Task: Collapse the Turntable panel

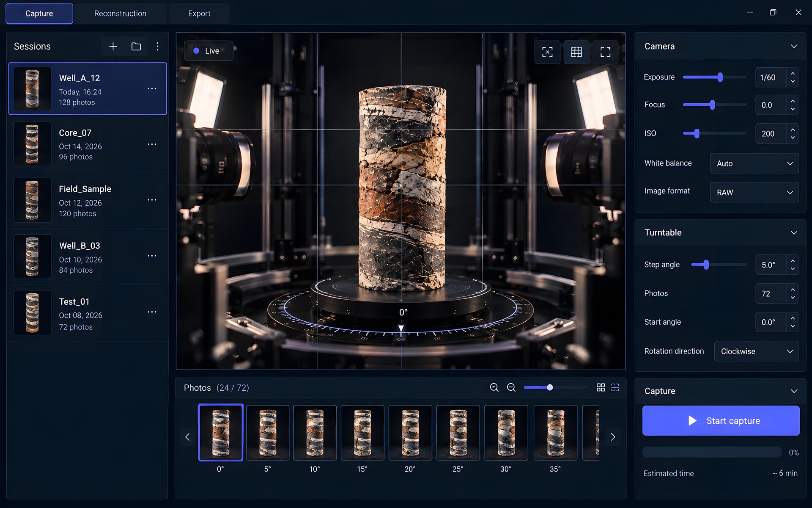Action: coord(794,232)
